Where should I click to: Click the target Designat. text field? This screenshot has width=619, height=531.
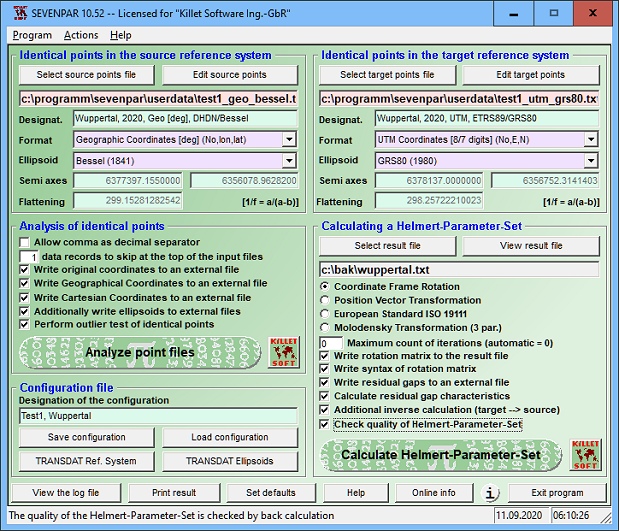486,118
